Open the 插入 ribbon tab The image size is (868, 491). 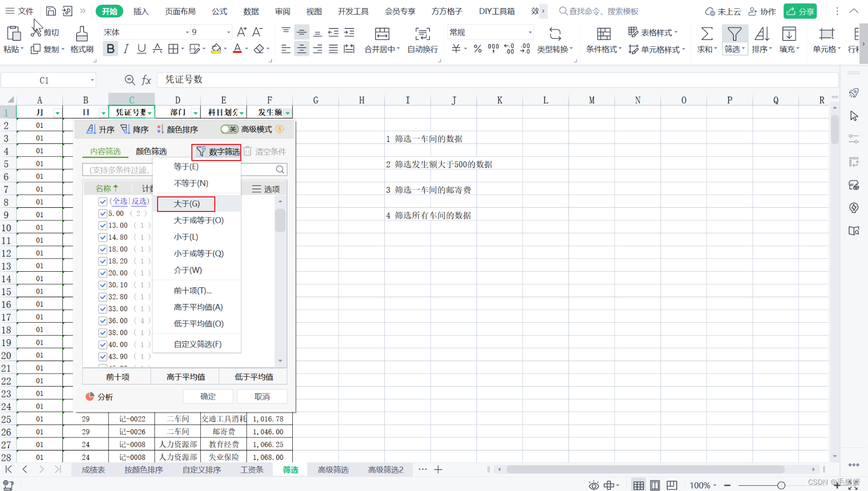click(x=141, y=11)
